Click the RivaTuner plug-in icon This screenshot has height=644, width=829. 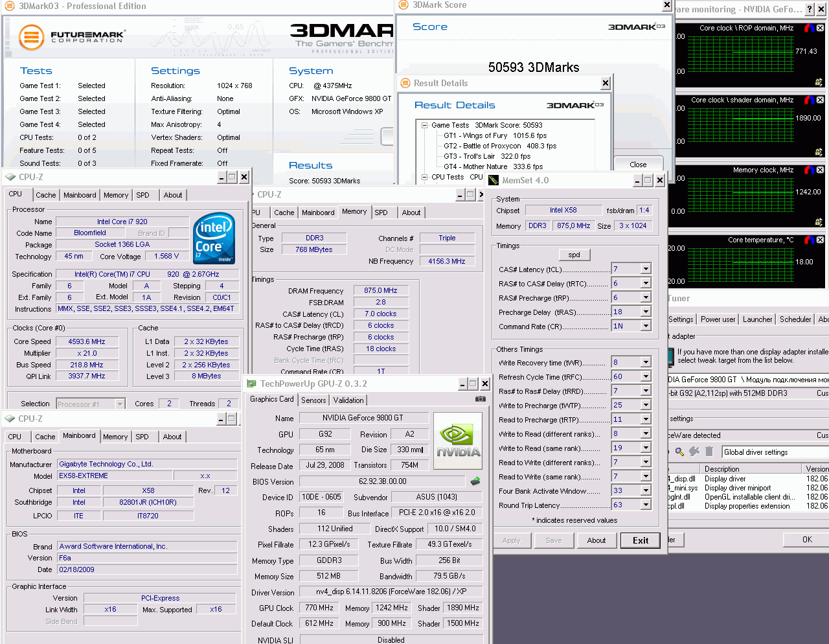coord(695,452)
